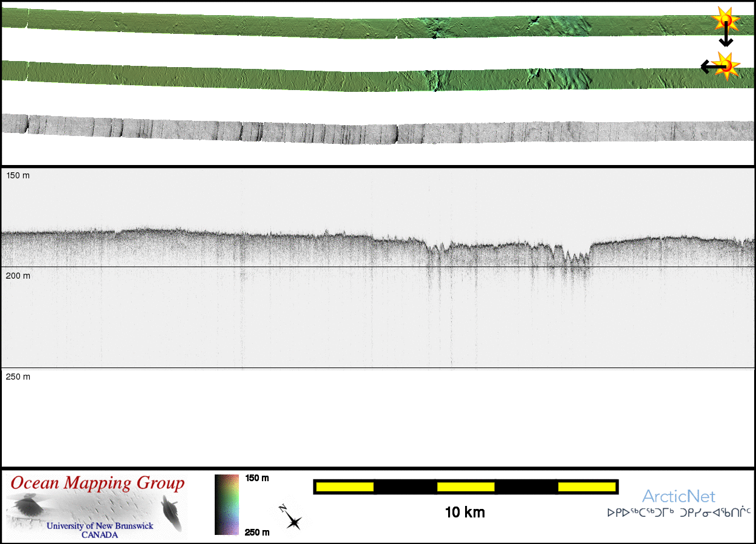Image resolution: width=756 pixels, height=544 pixels.
Task: Click the 250 m label beside color scale
Action: click(x=257, y=532)
